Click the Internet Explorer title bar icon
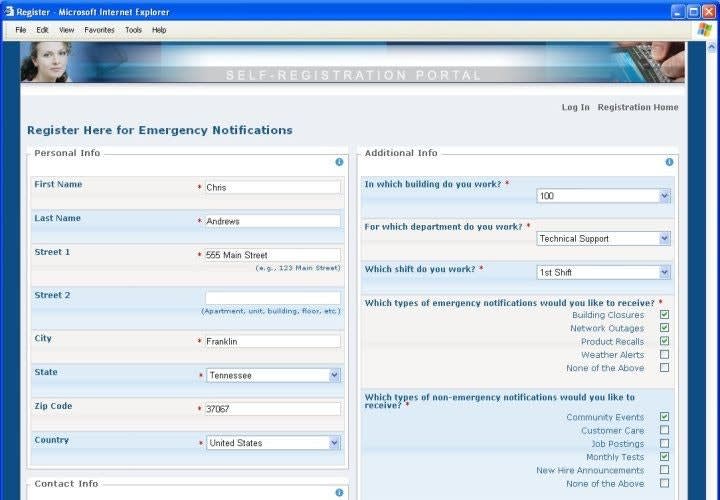 9,11
